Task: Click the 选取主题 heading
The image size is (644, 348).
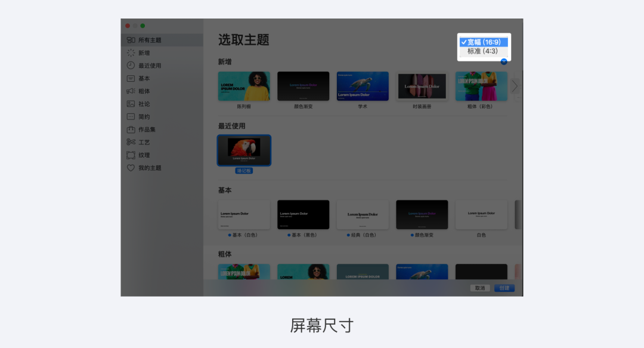Action: [x=243, y=40]
